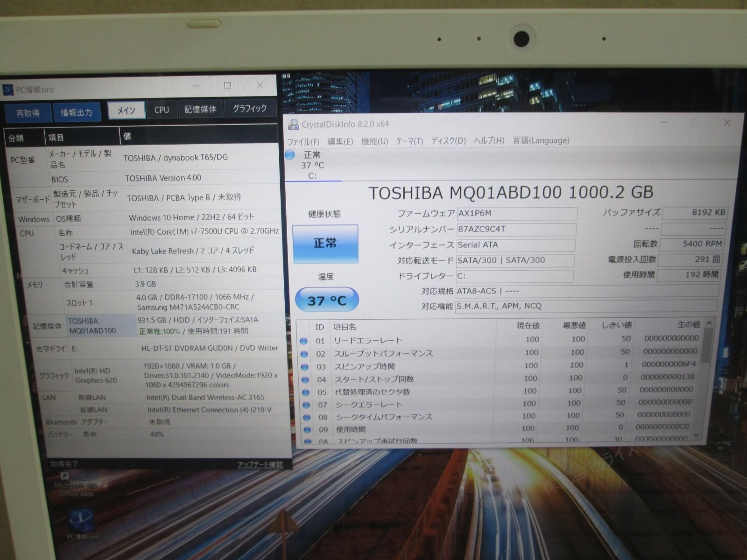747x560 pixels.
Task: Click the 対応転送モード SATA/300 field
Action: coord(515,260)
